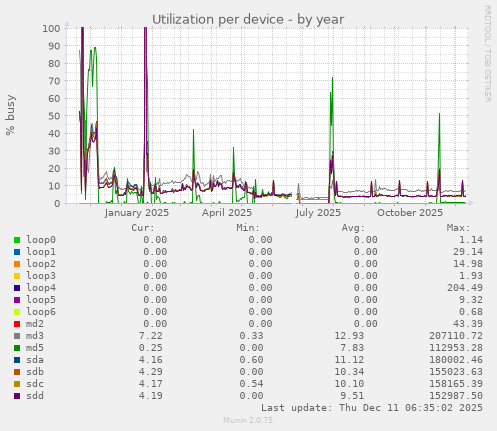
Task: Click loop1 max value 29.14
Action: point(468,252)
